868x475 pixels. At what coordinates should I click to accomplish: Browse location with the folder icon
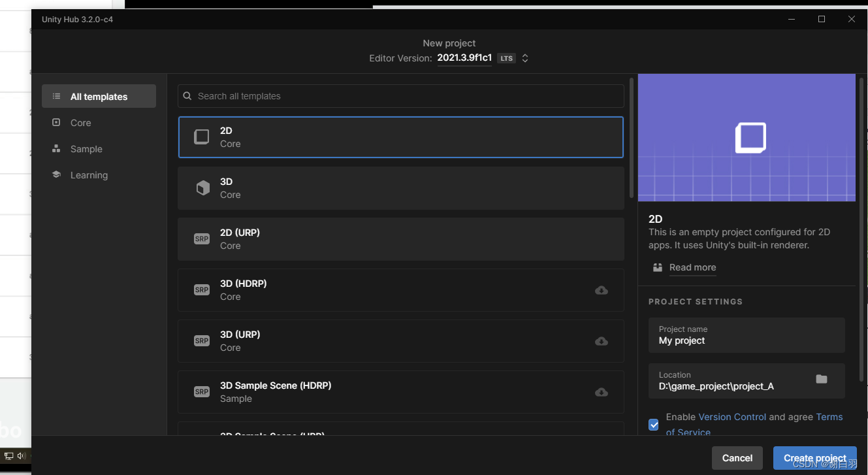pyautogui.click(x=822, y=379)
